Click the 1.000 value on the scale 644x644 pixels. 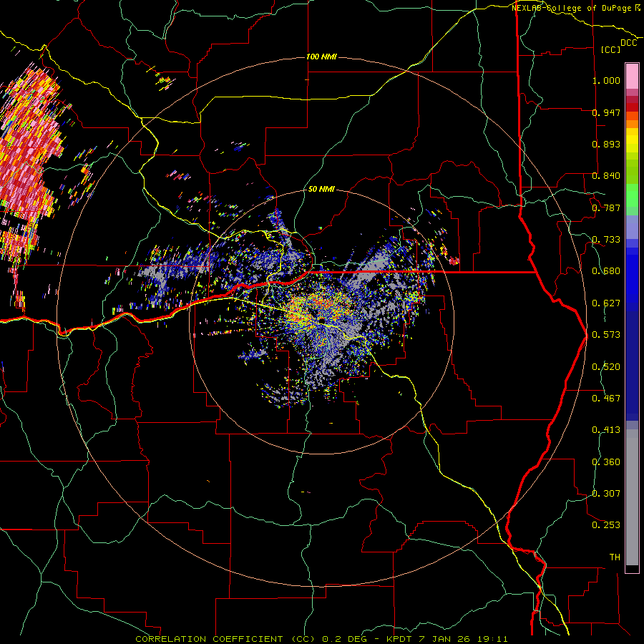click(606, 80)
